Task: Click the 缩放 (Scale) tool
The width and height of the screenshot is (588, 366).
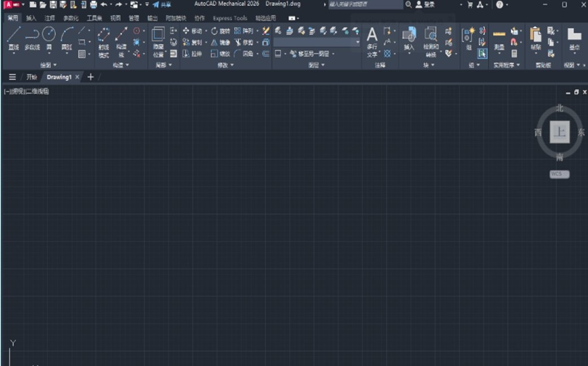Action: tap(221, 54)
